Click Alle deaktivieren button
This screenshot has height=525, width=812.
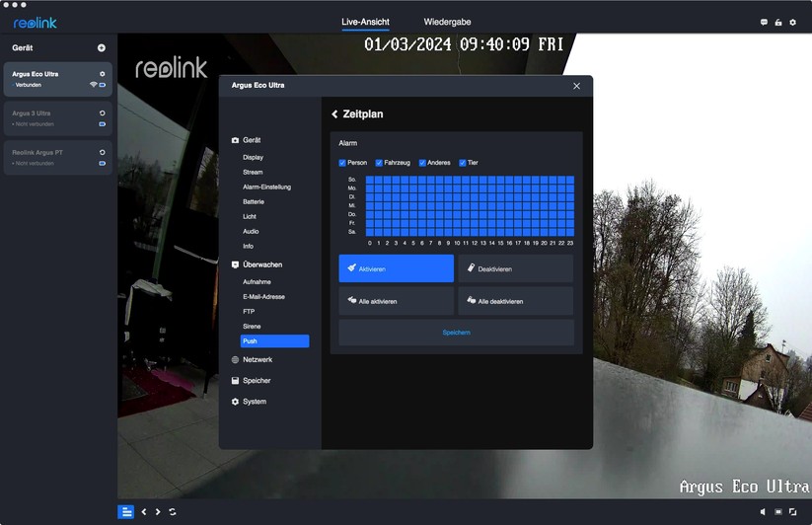tap(516, 301)
